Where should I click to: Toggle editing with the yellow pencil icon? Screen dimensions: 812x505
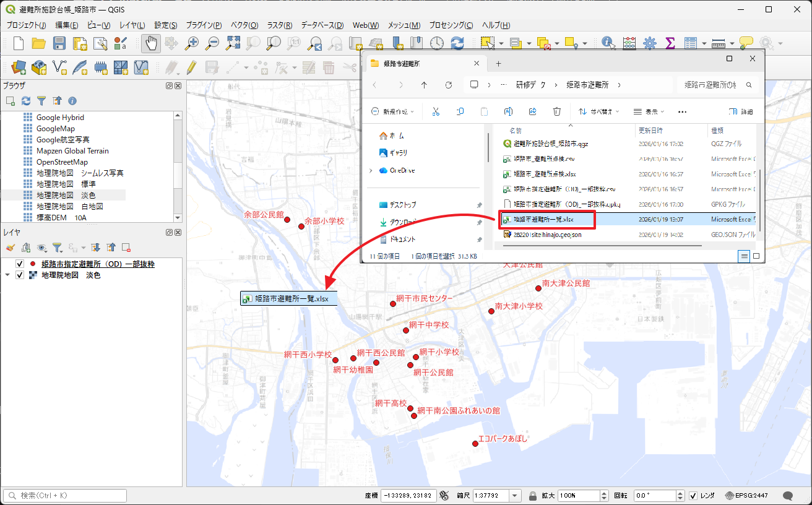(191, 67)
